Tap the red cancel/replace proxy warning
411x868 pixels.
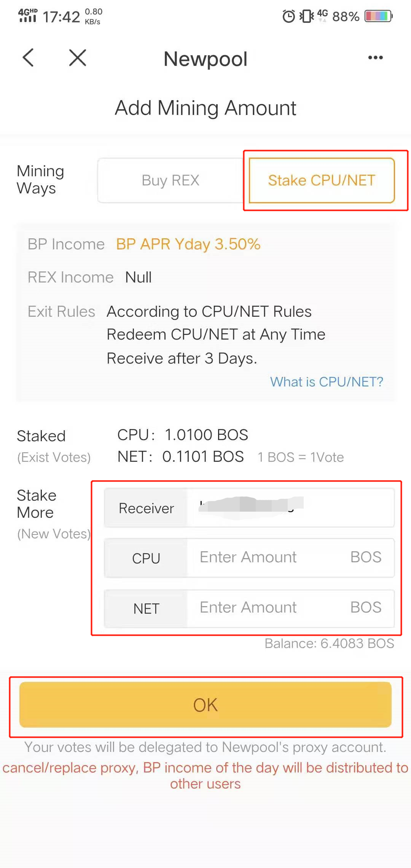point(205,776)
